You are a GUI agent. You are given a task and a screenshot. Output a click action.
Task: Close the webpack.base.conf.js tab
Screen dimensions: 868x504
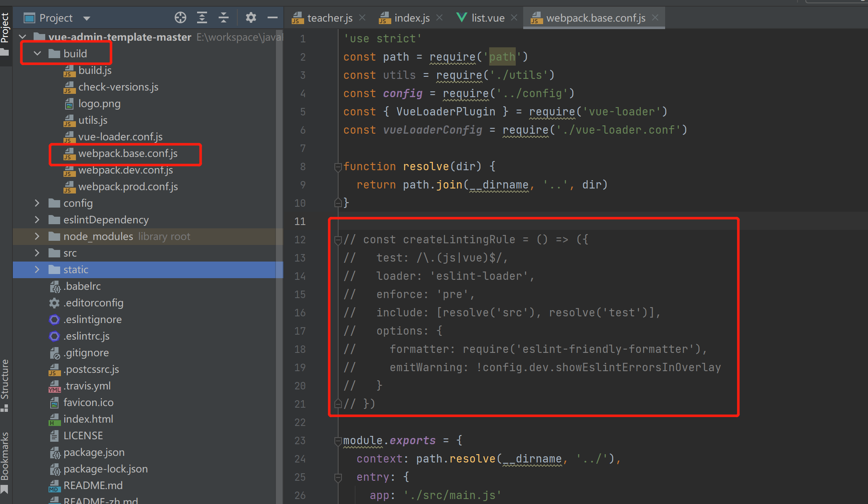[655, 18]
